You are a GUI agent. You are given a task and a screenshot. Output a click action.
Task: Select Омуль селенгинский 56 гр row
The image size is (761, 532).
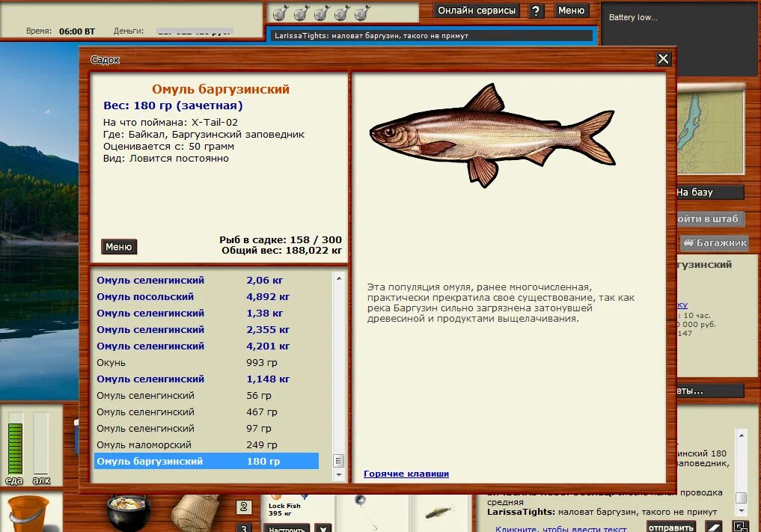click(207, 396)
